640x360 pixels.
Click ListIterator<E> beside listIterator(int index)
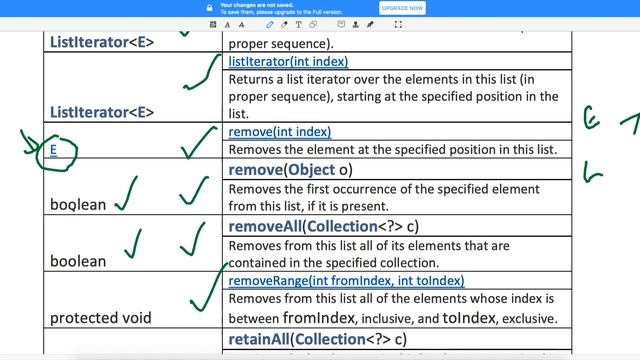pyautogui.click(x=102, y=112)
